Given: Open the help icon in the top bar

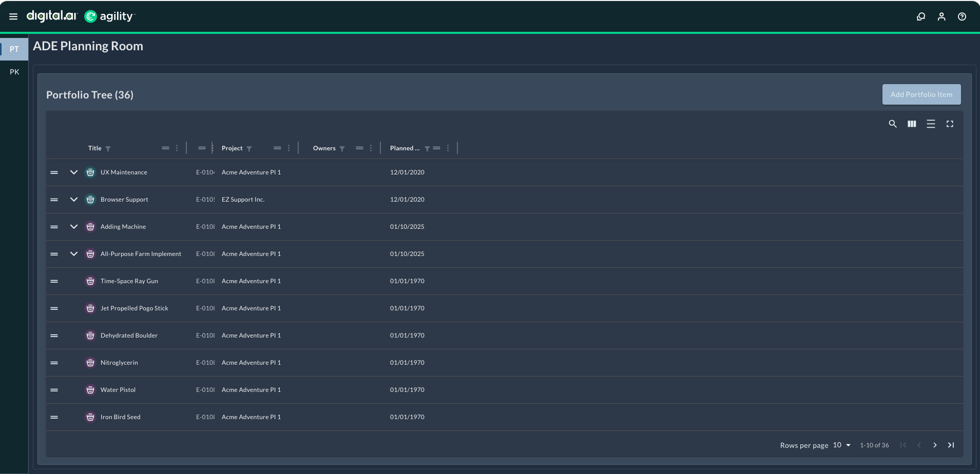Looking at the screenshot, I should (962, 16).
